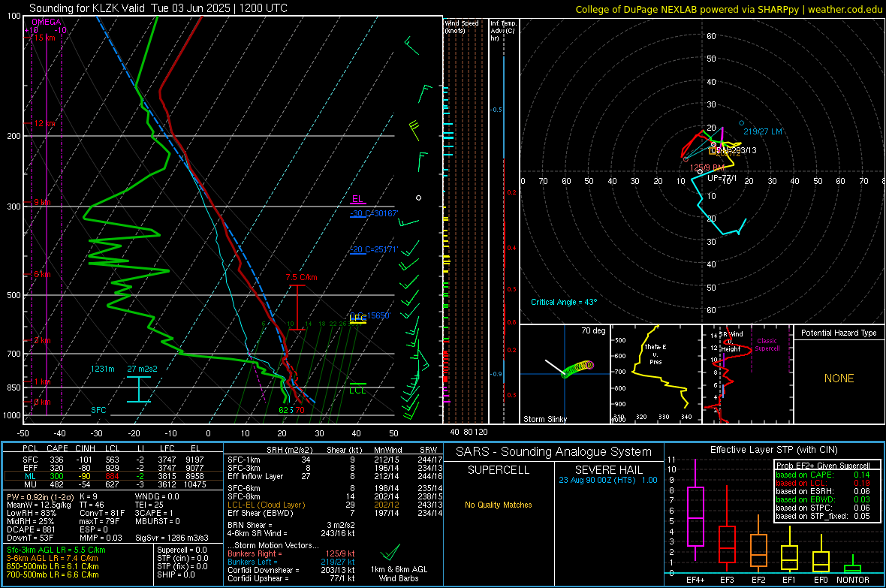Click the 'Eff Inflow Layer' row

[x=333, y=476]
